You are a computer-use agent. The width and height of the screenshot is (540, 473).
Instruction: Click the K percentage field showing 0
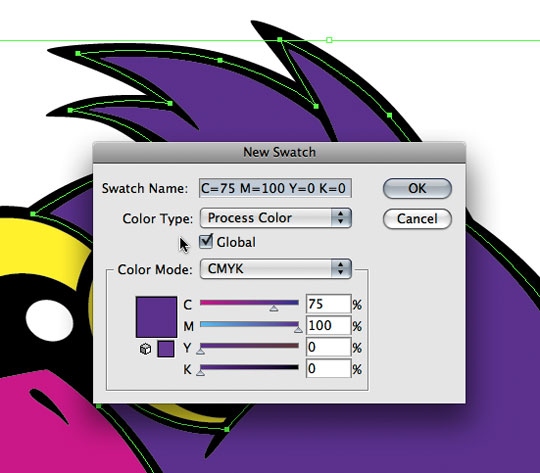[329, 368]
